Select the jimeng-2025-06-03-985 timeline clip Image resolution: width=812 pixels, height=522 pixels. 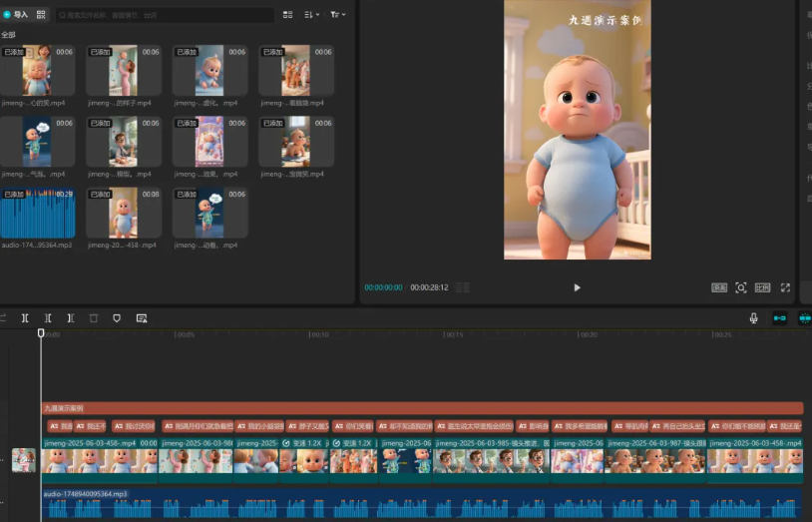(x=492, y=460)
